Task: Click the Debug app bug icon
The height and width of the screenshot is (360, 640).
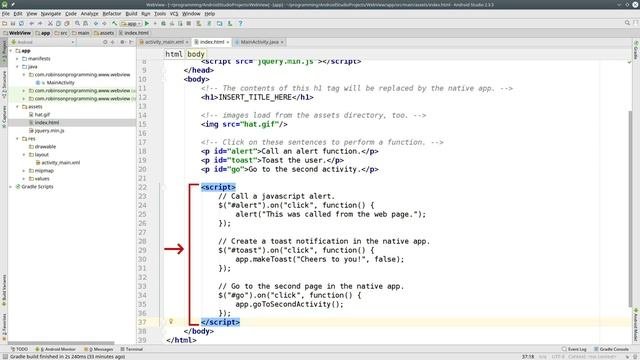Action: point(163,24)
